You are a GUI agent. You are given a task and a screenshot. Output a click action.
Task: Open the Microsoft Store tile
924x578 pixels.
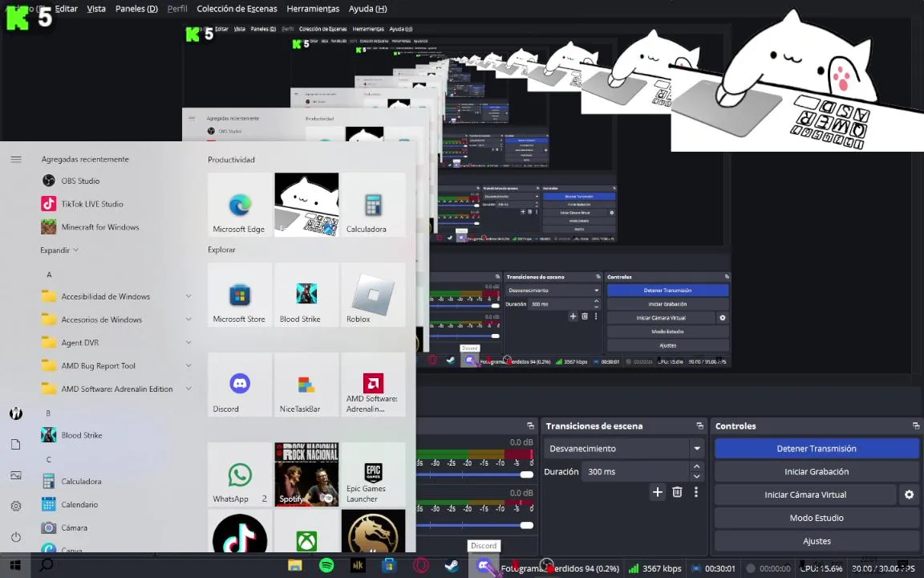click(x=240, y=295)
